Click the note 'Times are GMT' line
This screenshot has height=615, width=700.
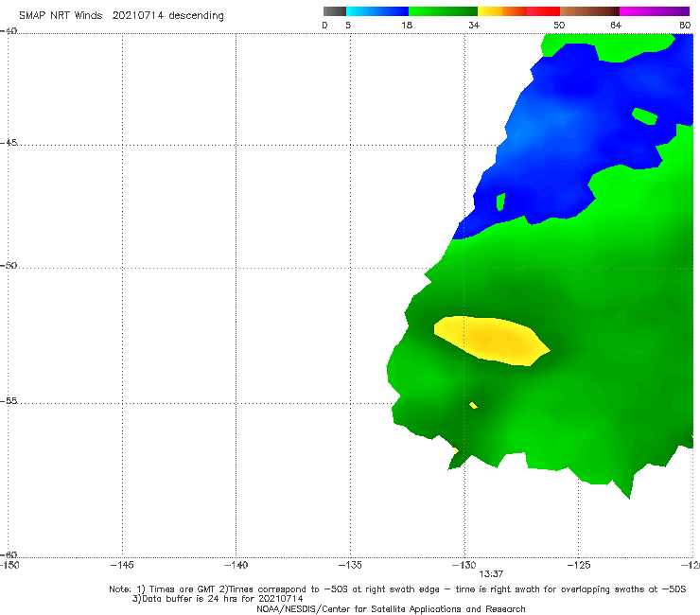tap(397, 589)
